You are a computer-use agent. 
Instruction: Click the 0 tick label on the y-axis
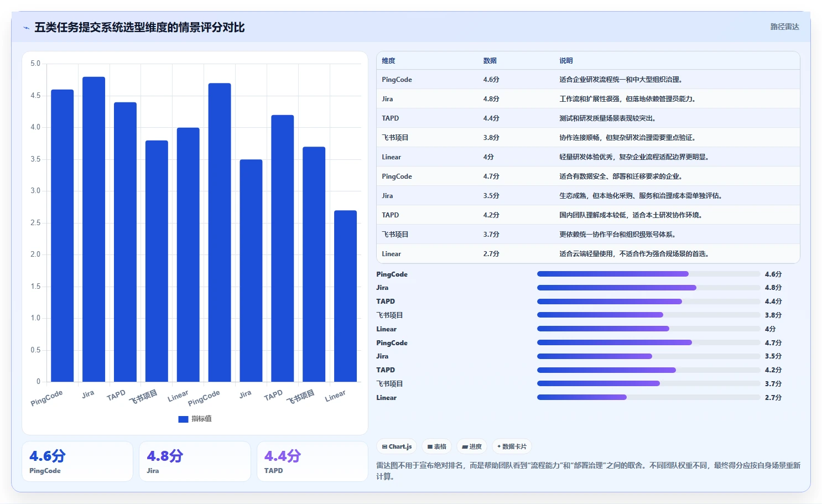pyautogui.click(x=38, y=381)
